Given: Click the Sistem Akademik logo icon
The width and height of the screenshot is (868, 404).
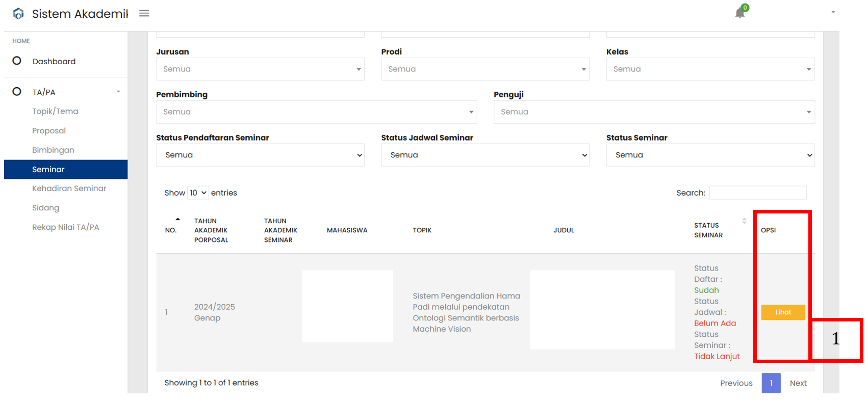Looking at the screenshot, I should [18, 14].
